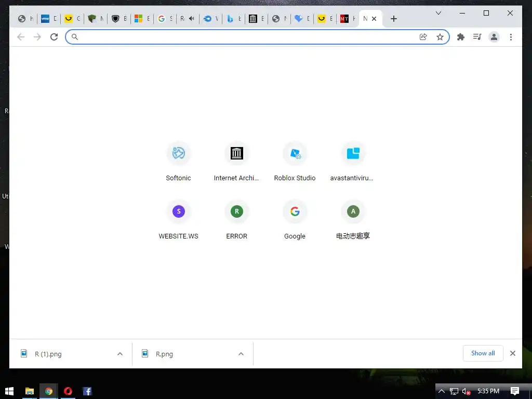Launch Opera from the taskbar
Screen dimensions: 532x399
(x=68, y=391)
